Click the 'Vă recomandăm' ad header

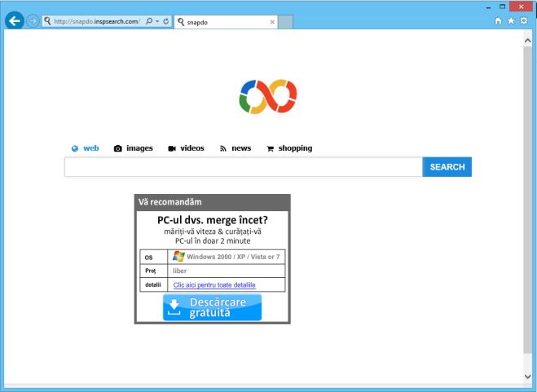click(213, 202)
